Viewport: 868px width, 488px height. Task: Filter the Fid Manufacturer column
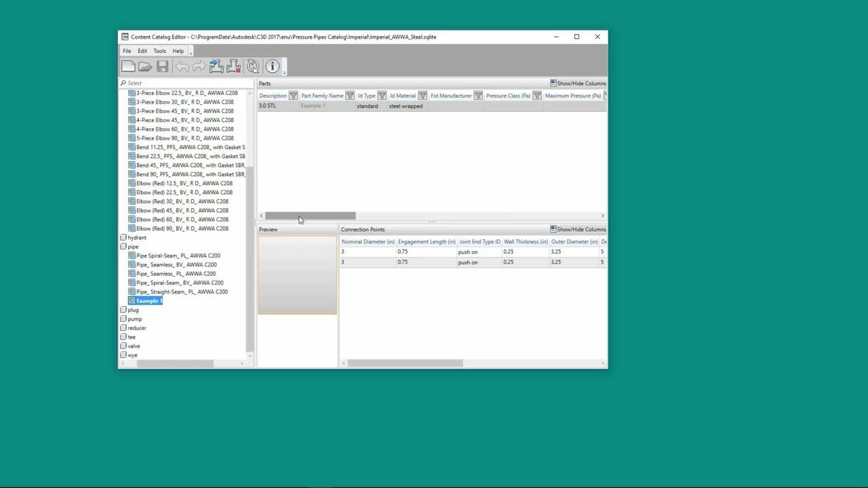(x=478, y=96)
